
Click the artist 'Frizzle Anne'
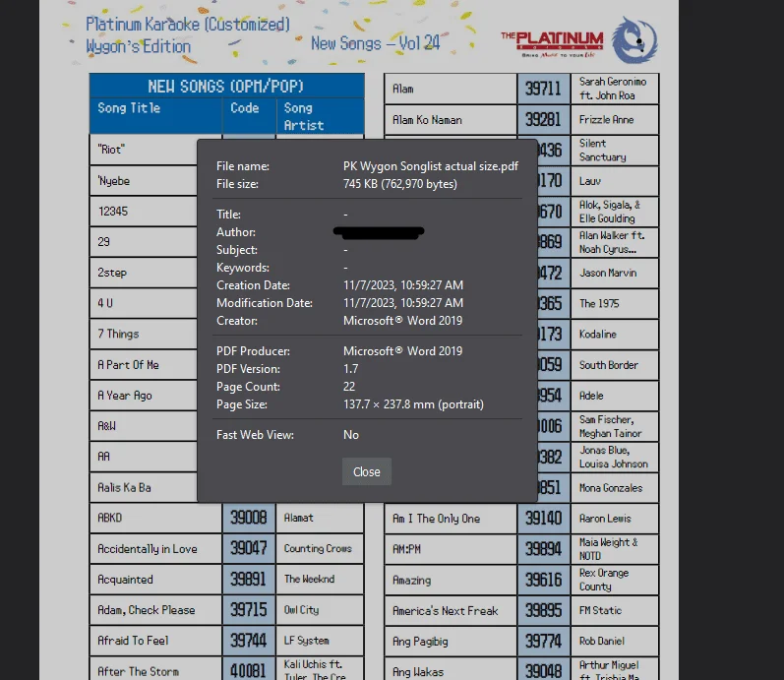coord(607,120)
